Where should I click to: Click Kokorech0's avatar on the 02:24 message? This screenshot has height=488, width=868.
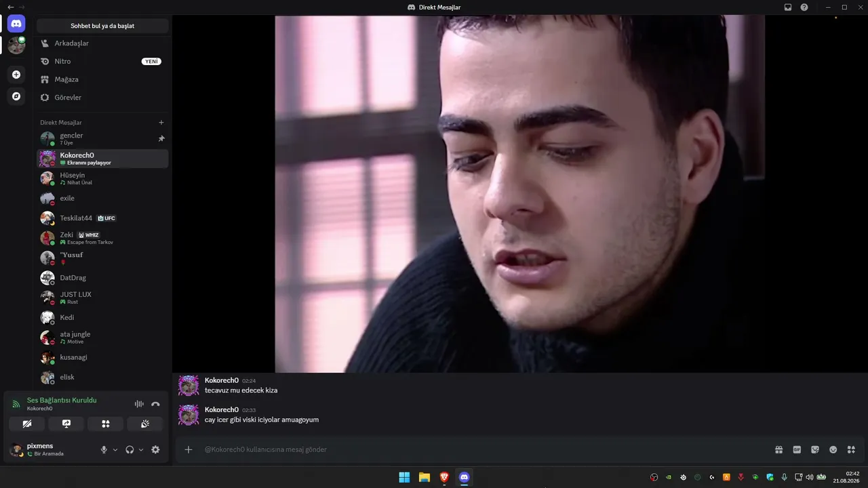pyautogui.click(x=189, y=386)
